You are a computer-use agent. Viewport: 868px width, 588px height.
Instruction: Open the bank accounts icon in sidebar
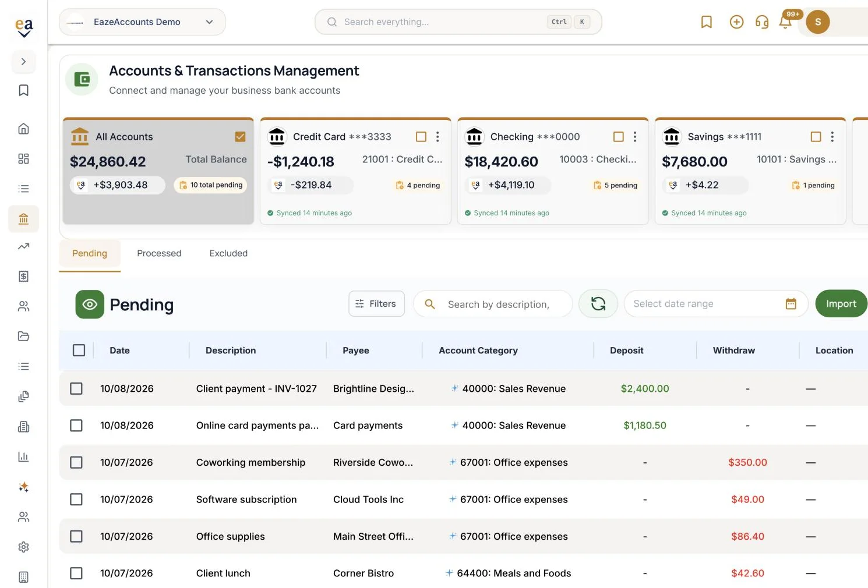pyautogui.click(x=23, y=219)
